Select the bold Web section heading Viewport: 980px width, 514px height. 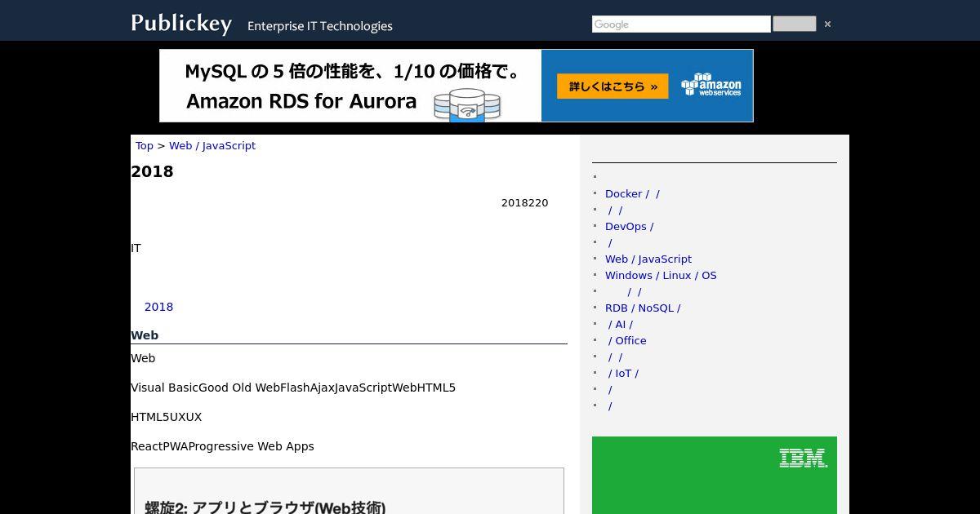point(145,335)
